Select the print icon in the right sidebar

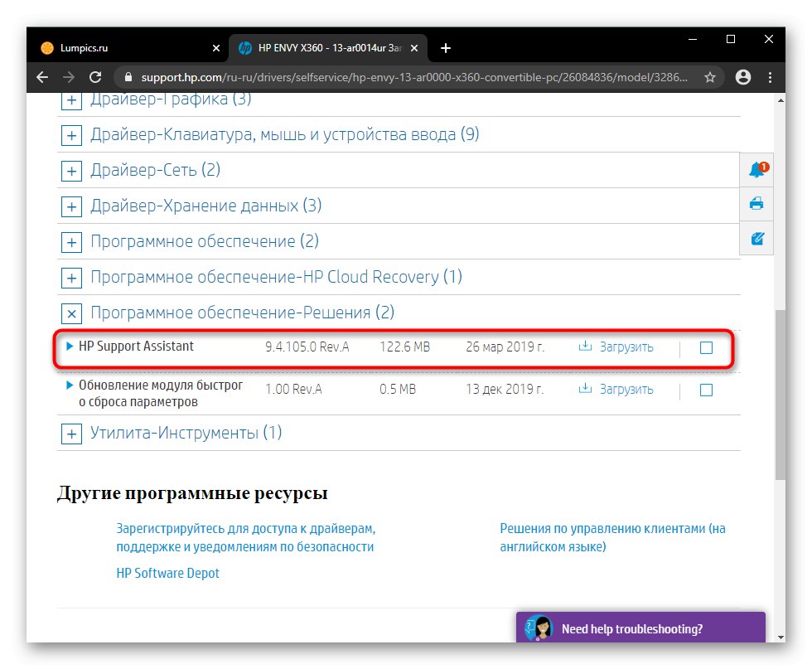click(756, 203)
